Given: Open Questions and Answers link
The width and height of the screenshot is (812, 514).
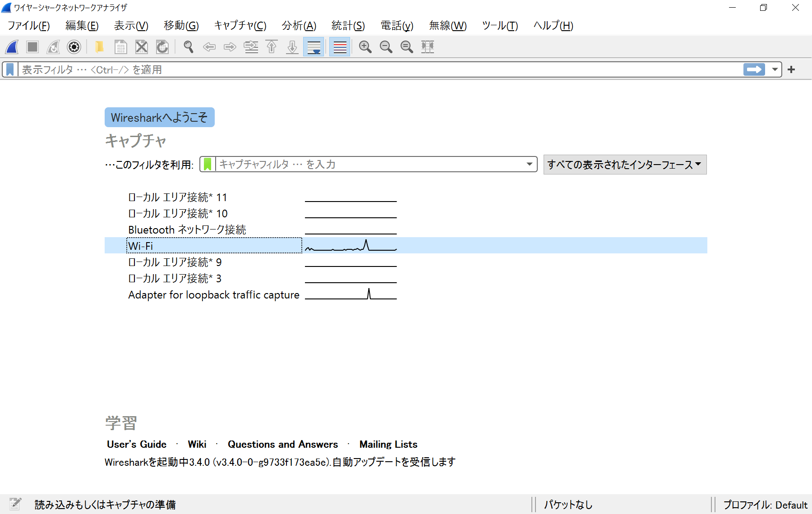Looking at the screenshot, I should click(283, 444).
